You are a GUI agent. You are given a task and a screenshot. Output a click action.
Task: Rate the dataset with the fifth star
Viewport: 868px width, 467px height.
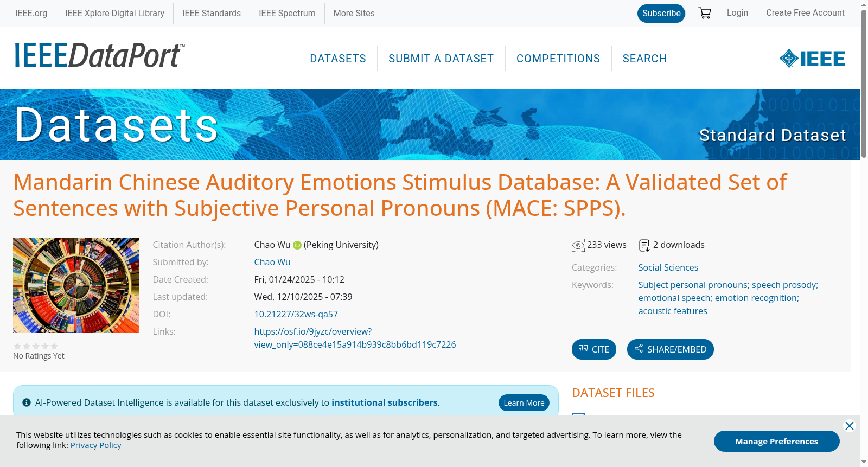[x=54, y=346]
